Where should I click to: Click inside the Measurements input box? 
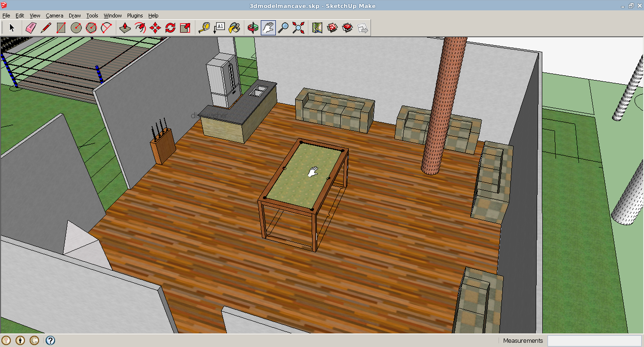(594, 340)
